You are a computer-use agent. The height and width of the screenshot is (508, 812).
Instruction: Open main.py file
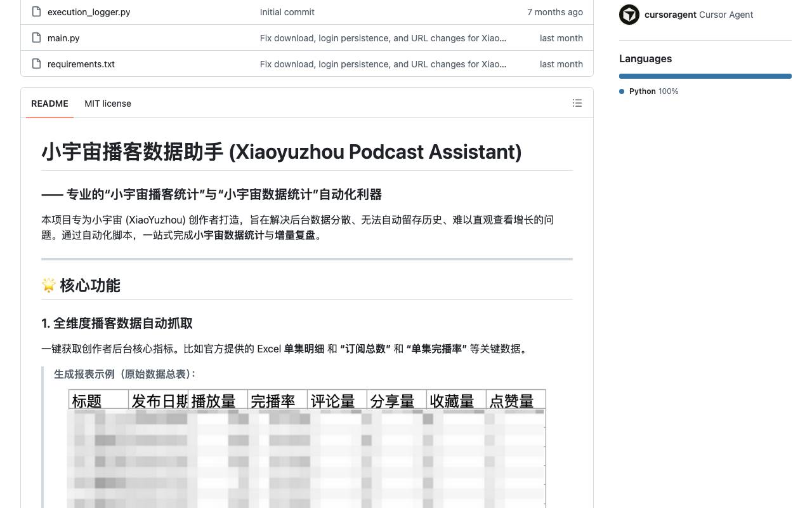[x=63, y=38]
